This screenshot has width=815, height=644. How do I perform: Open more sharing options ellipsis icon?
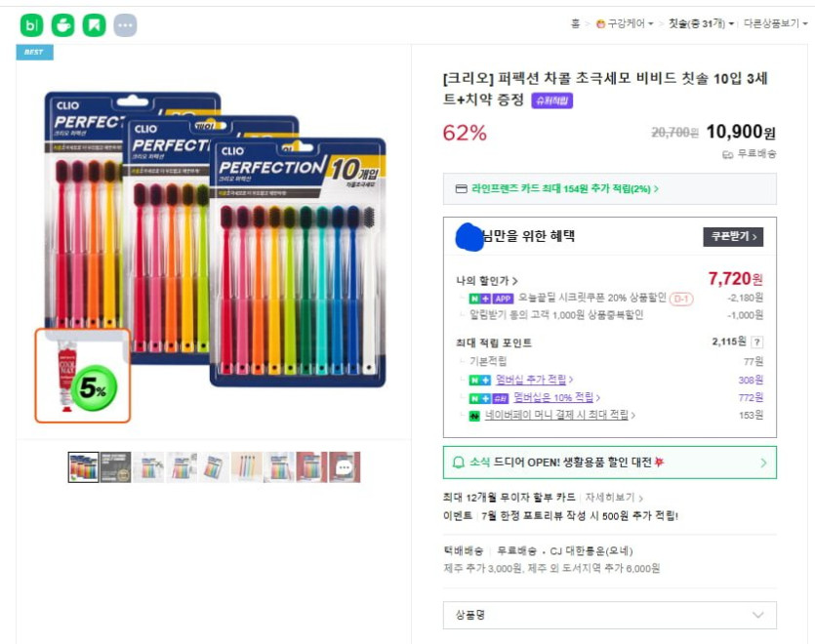pos(125,25)
